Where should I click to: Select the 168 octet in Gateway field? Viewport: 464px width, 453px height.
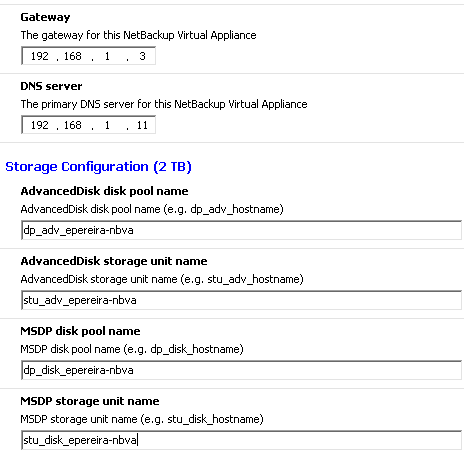pos(73,56)
